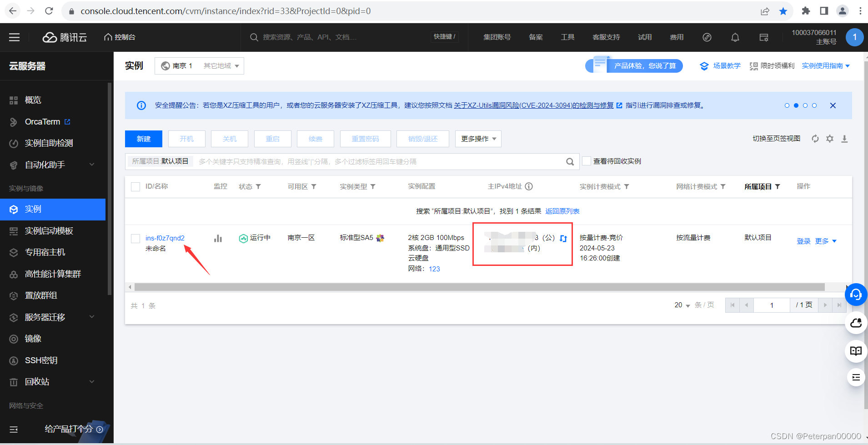Click the 新建 button
Image resolution: width=868 pixels, height=445 pixels.
click(x=144, y=139)
